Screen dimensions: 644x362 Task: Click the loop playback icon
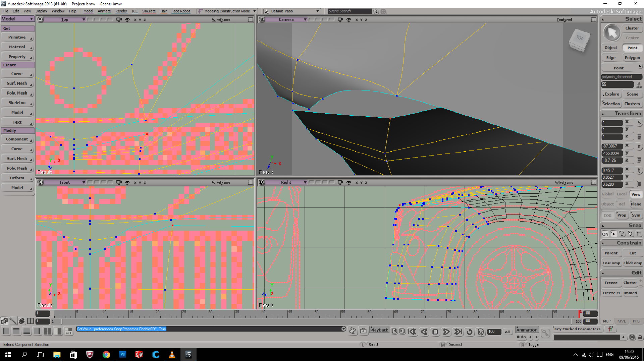point(470,331)
